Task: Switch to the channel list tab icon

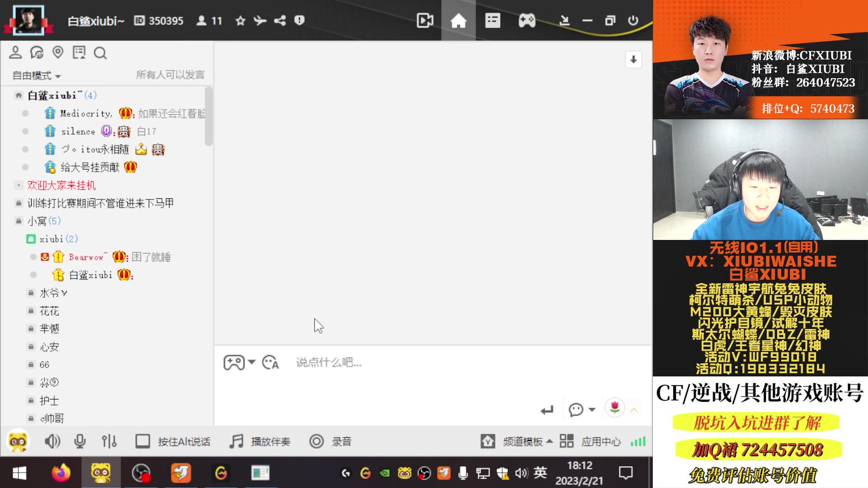Action: (492, 21)
